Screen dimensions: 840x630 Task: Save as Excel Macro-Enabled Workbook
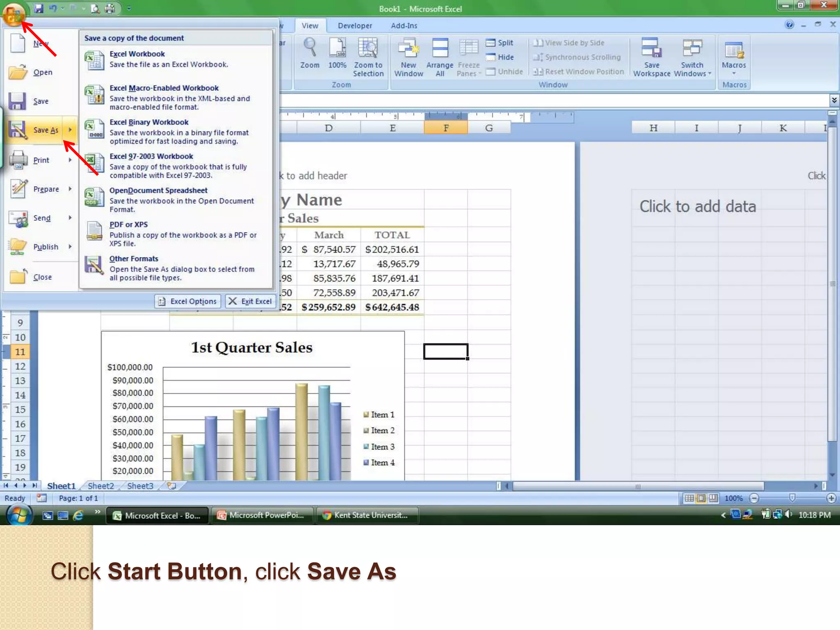click(x=176, y=98)
